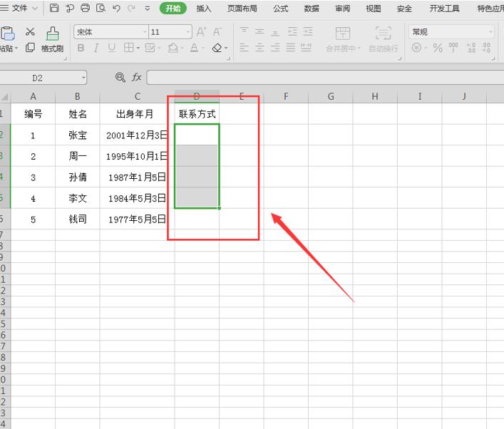Open number format dropdown 常规

(x=490, y=32)
